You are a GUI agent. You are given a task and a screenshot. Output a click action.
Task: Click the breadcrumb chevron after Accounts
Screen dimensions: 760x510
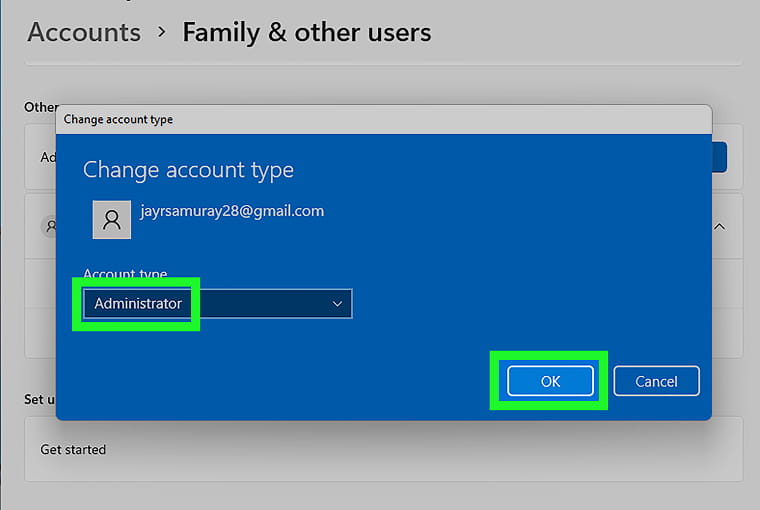click(x=162, y=33)
